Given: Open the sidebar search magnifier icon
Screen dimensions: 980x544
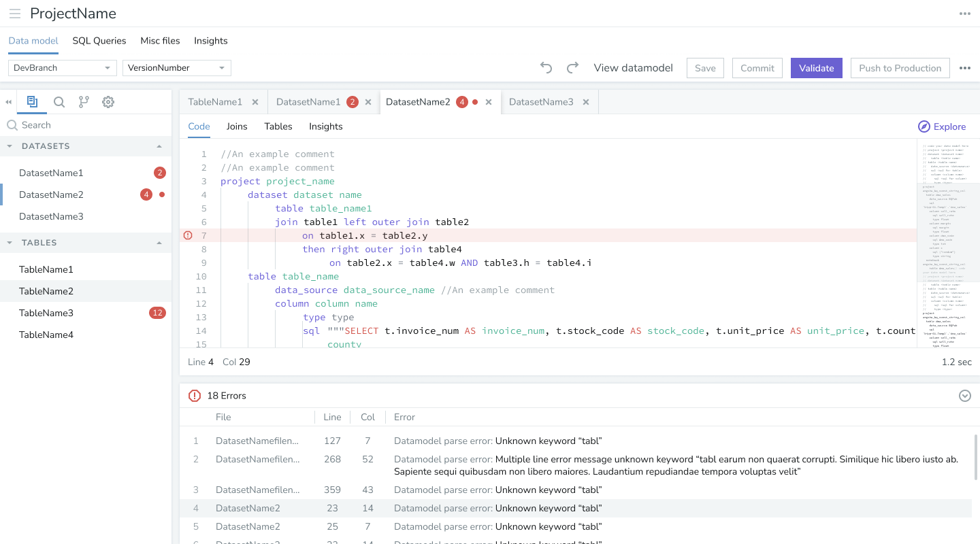Looking at the screenshot, I should click(59, 102).
